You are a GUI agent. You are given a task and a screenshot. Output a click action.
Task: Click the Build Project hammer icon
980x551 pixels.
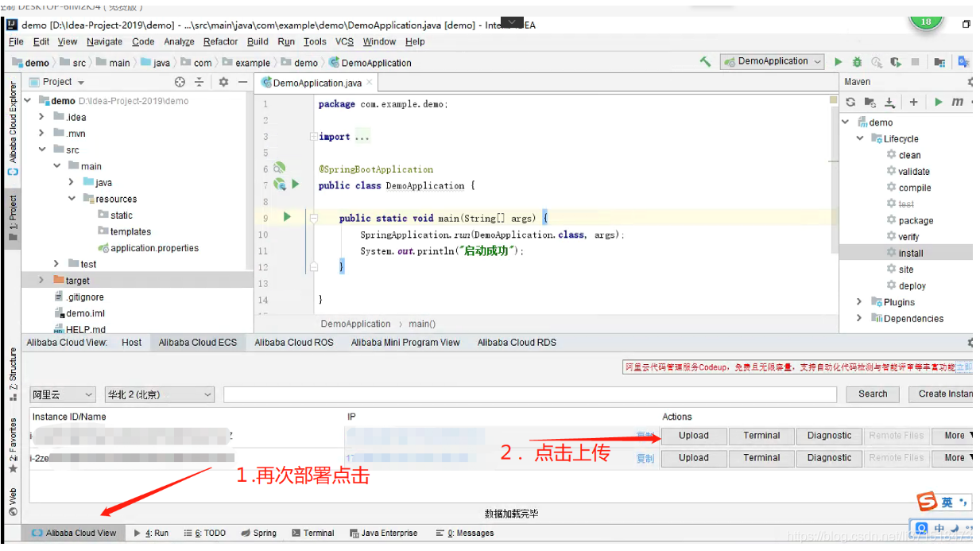click(705, 61)
